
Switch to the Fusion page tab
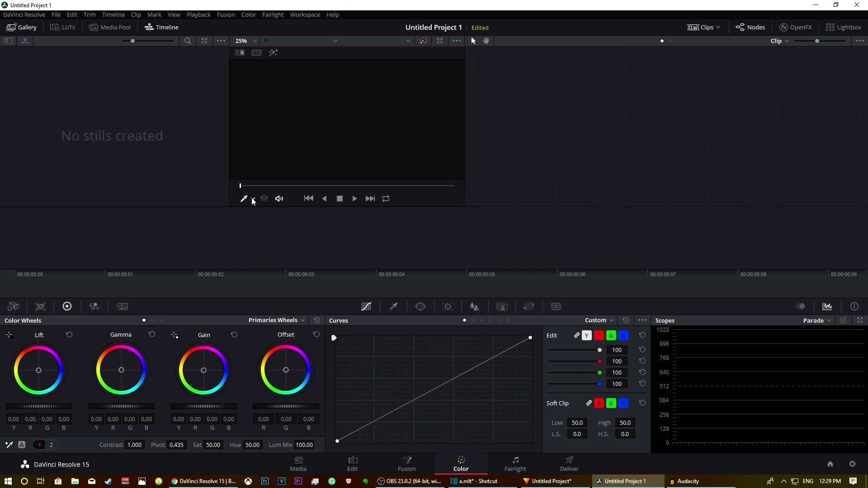(406, 464)
